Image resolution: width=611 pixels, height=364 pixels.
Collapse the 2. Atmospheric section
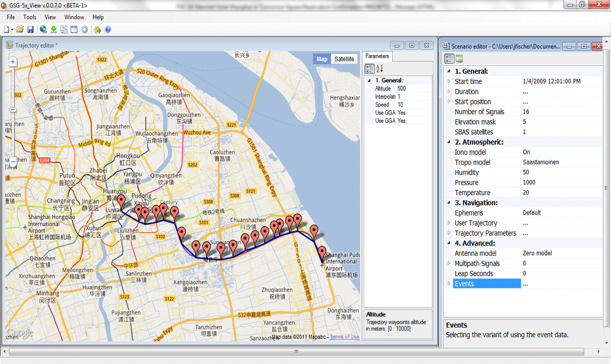(449, 142)
